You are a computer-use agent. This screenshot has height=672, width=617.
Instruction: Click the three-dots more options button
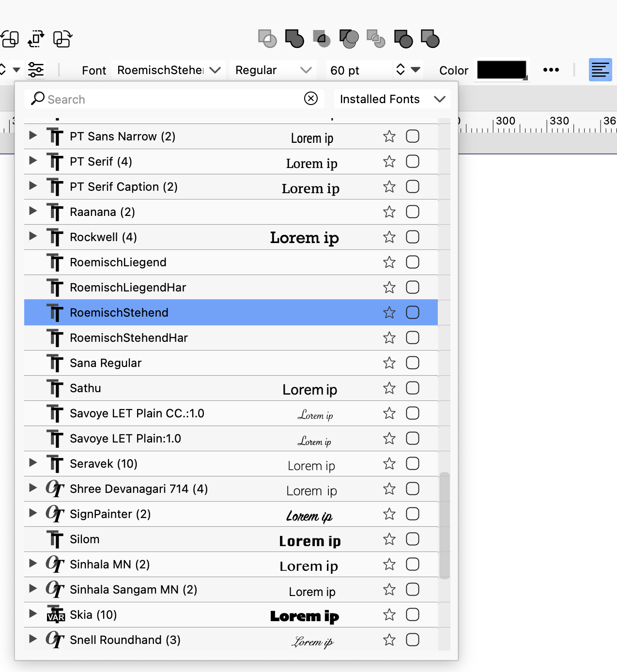(551, 70)
